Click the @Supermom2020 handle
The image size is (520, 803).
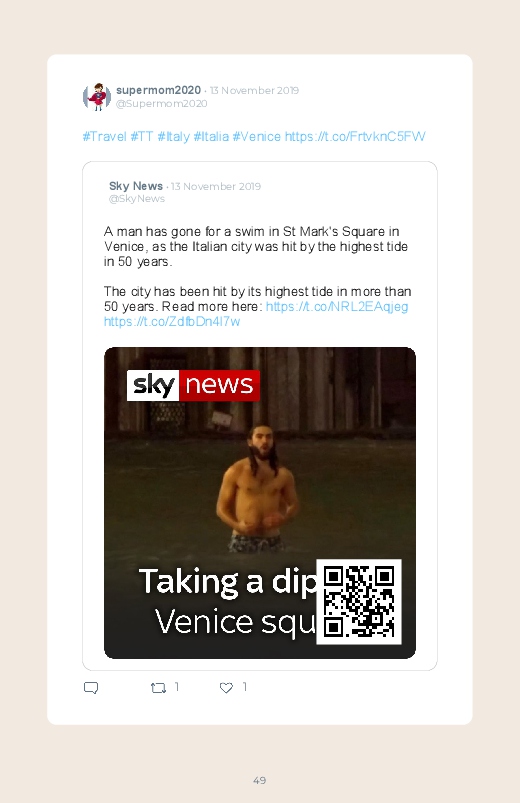tap(161, 103)
